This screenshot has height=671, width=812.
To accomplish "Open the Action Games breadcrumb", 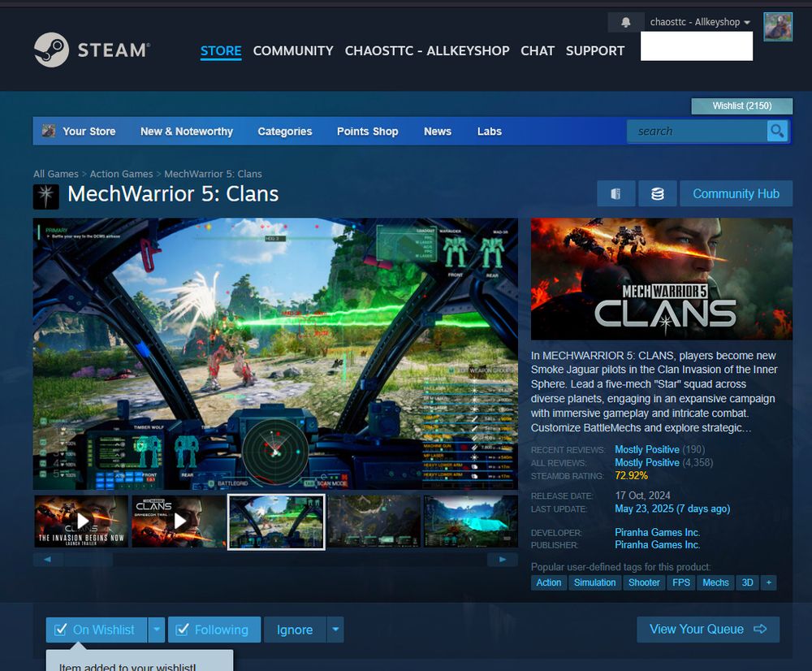I will click(121, 174).
